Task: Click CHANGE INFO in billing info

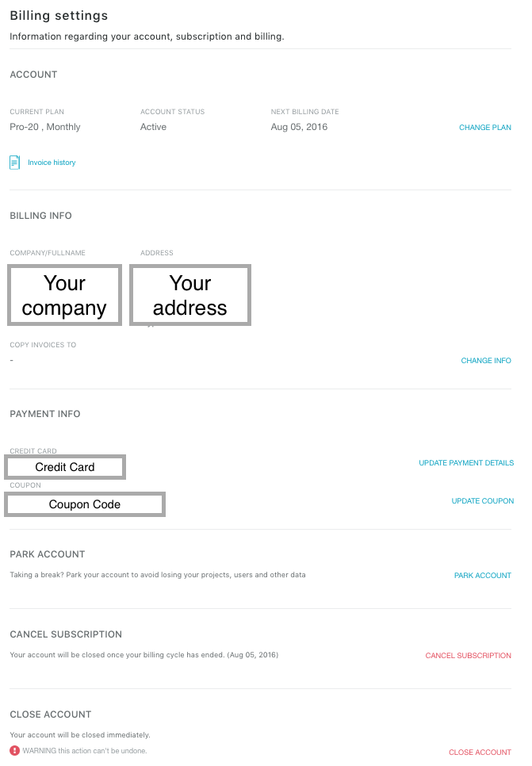Action: (486, 361)
